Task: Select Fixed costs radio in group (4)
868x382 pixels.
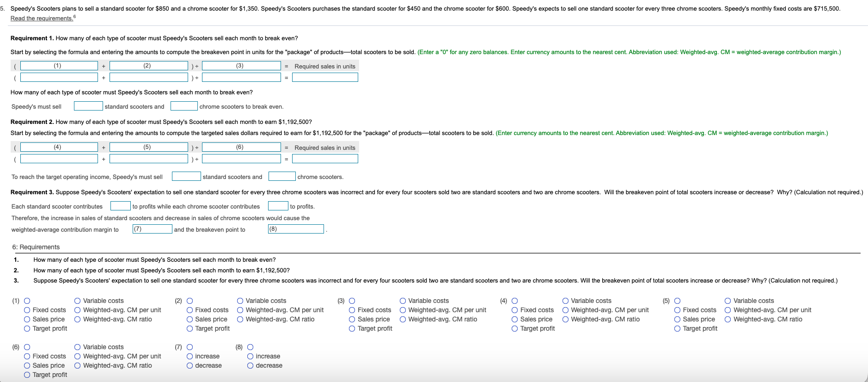Action: (515, 310)
